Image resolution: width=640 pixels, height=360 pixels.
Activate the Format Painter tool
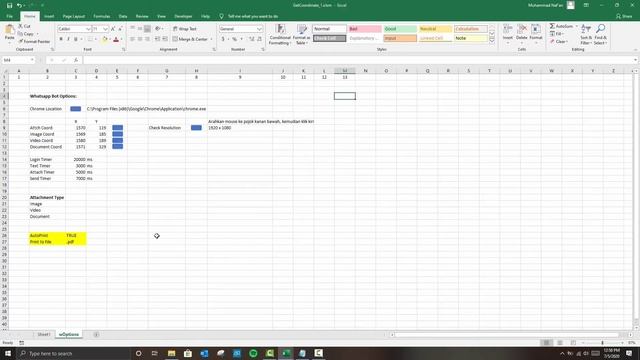34,42
